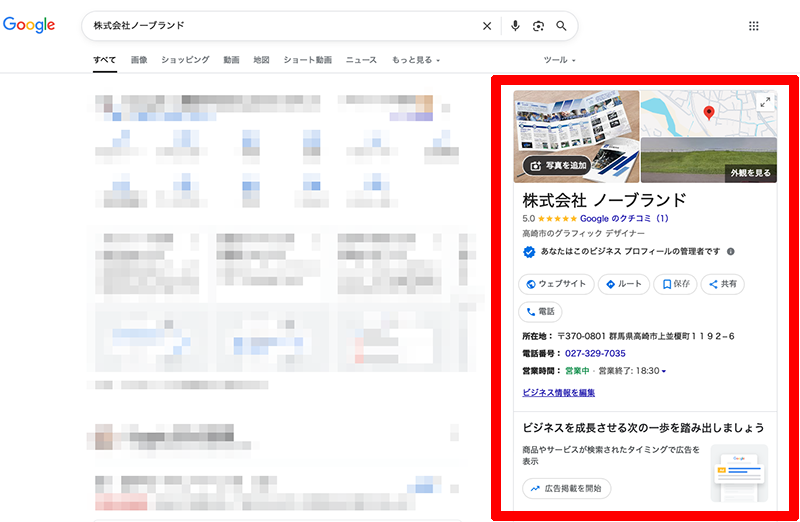Select the すべて tab
The width and height of the screenshot is (800, 522).
tap(105, 60)
